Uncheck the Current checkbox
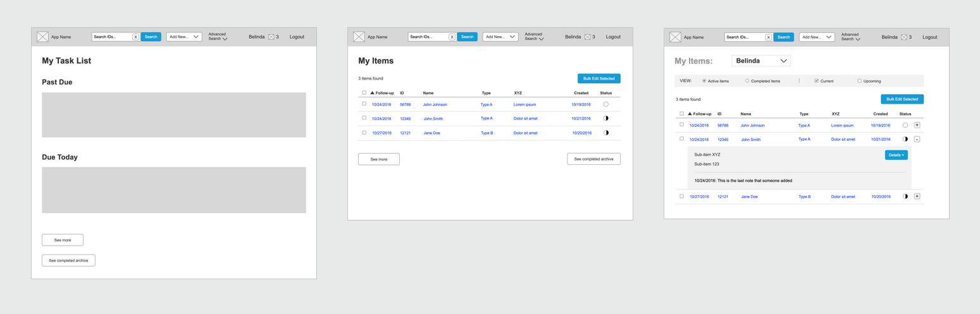 tap(816, 81)
